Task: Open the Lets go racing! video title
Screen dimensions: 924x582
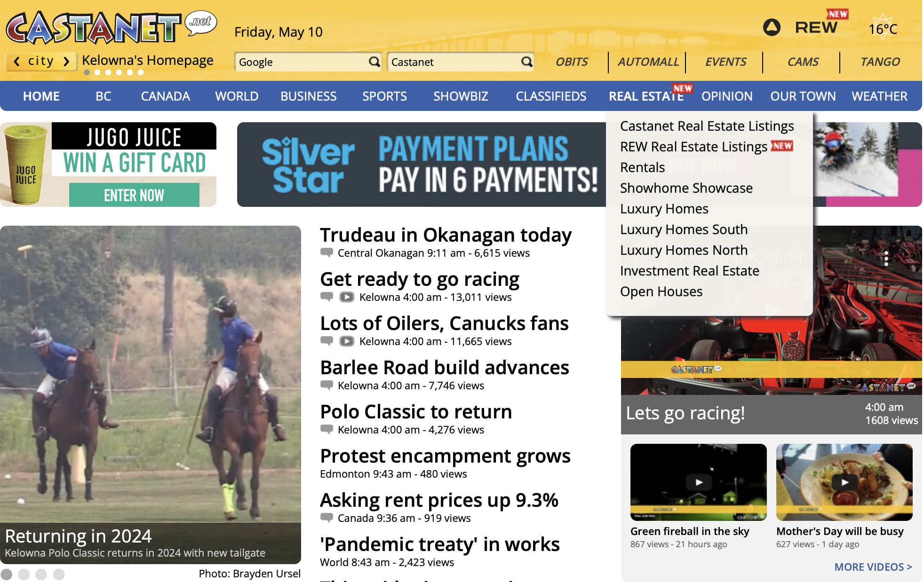Action: pyautogui.click(x=685, y=413)
